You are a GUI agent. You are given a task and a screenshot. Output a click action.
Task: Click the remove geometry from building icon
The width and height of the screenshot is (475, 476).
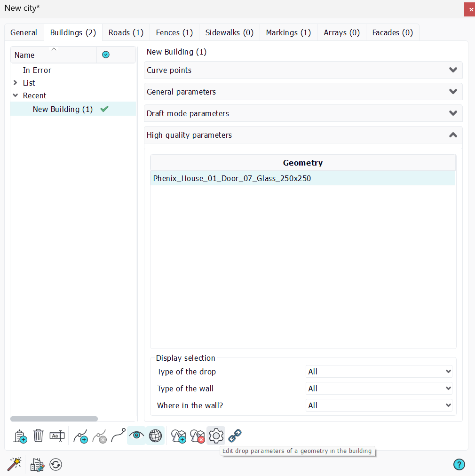pos(197,436)
